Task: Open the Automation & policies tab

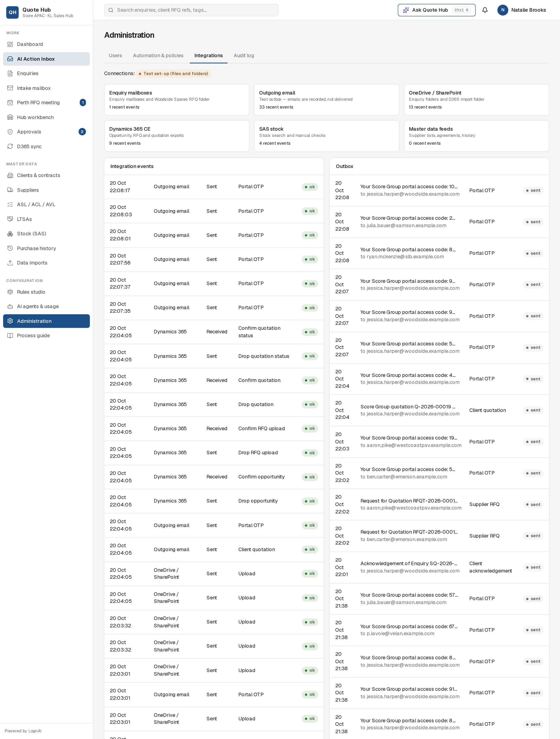Action: (x=158, y=55)
